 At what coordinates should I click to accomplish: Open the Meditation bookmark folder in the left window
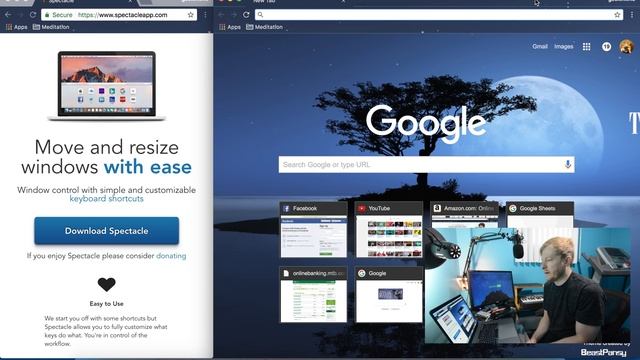51,27
